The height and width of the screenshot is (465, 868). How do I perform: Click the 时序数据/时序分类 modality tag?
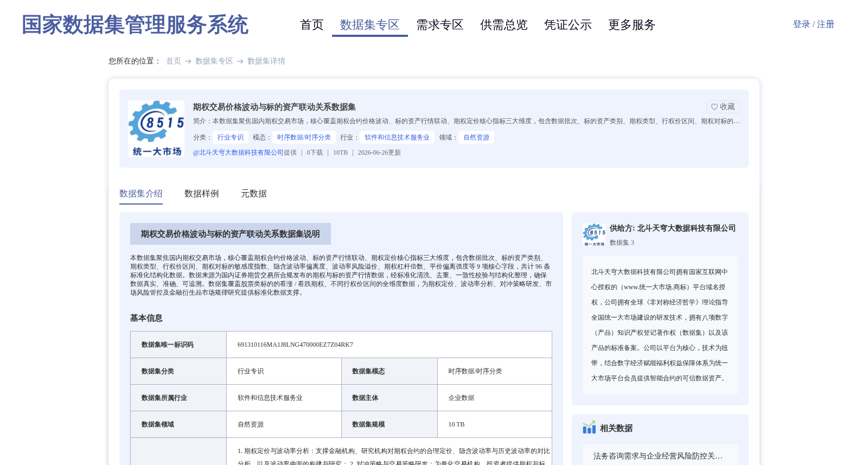(x=304, y=137)
